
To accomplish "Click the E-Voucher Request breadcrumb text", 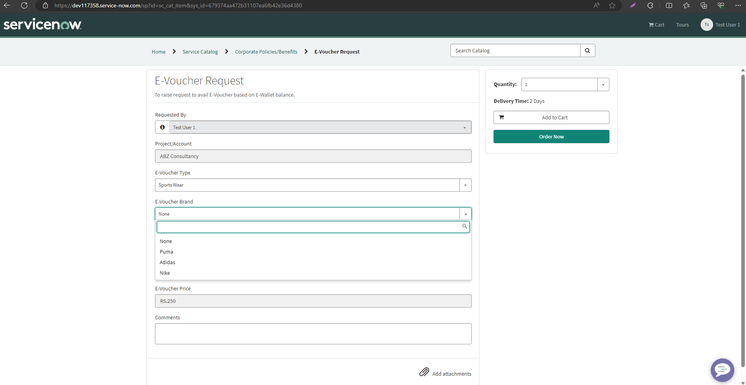I will pyautogui.click(x=337, y=51).
